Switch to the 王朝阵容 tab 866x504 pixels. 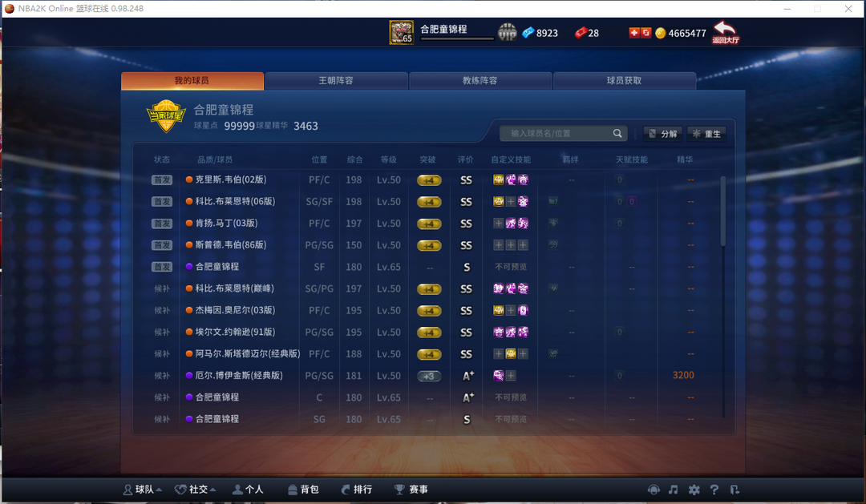click(336, 81)
